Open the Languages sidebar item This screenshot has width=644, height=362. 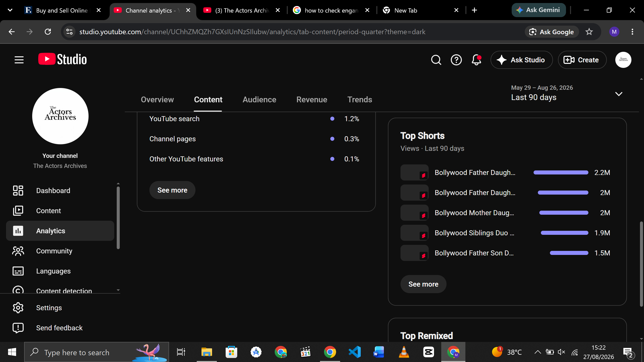pyautogui.click(x=60, y=271)
